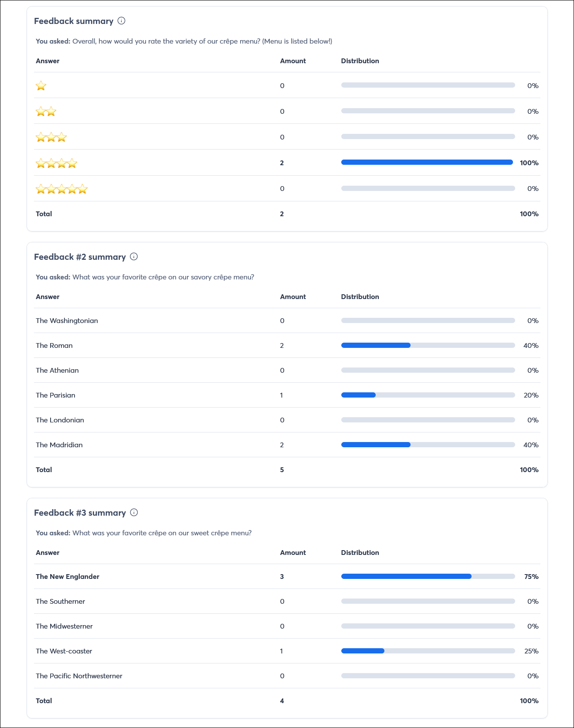Select The Madridian answer
Viewport: 574px width, 728px height.
point(59,445)
